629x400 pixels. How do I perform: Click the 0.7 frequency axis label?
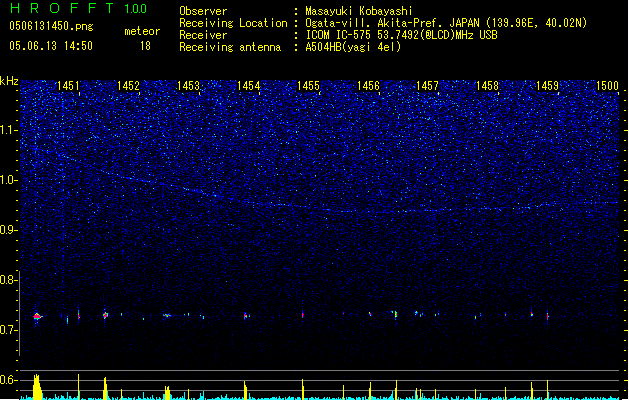click(x=9, y=330)
